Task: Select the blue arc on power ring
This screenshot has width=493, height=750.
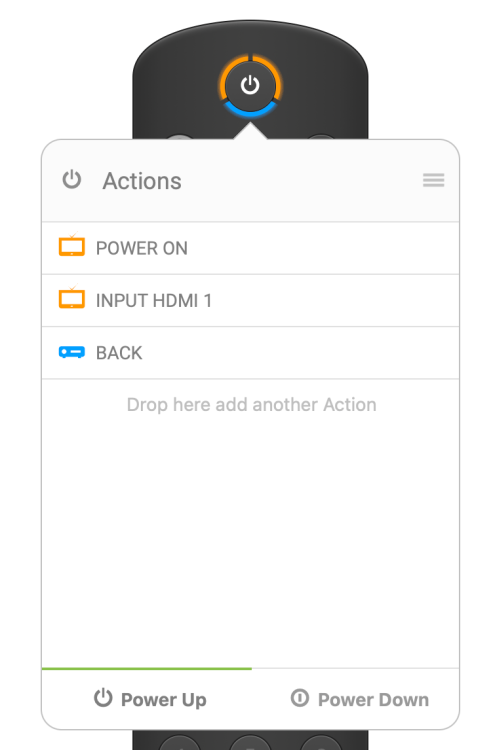Action: (250, 111)
